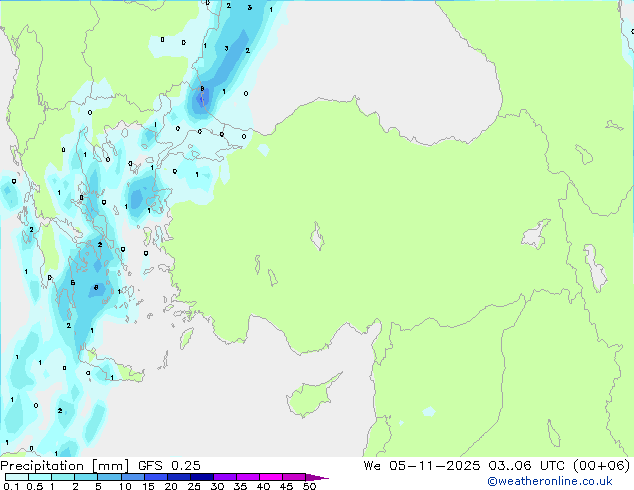Screen dimensions: 634x490
Task: Click the 10–15 mm legend swatch
Action: pos(132,477)
